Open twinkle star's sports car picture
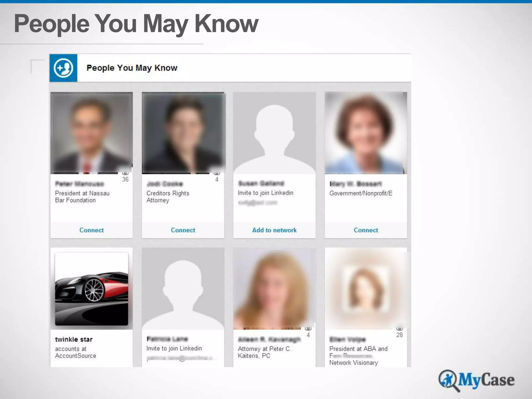This screenshot has width=532, height=399. coord(91,289)
